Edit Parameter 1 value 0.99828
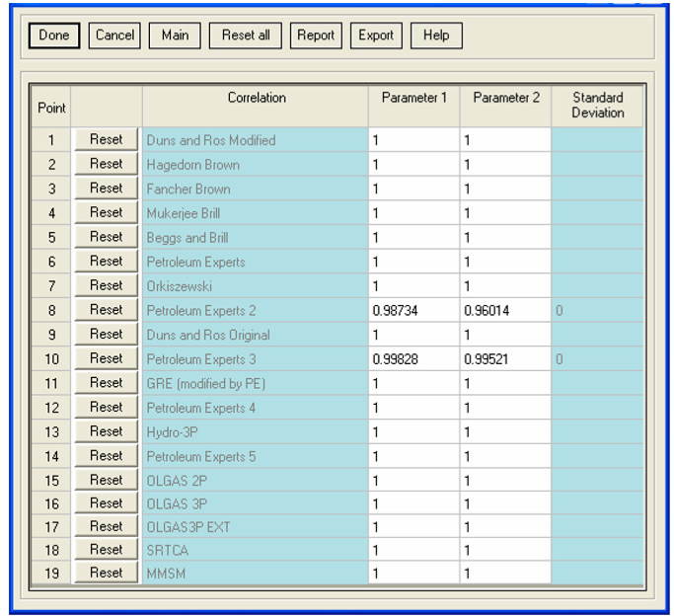 (413, 359)
